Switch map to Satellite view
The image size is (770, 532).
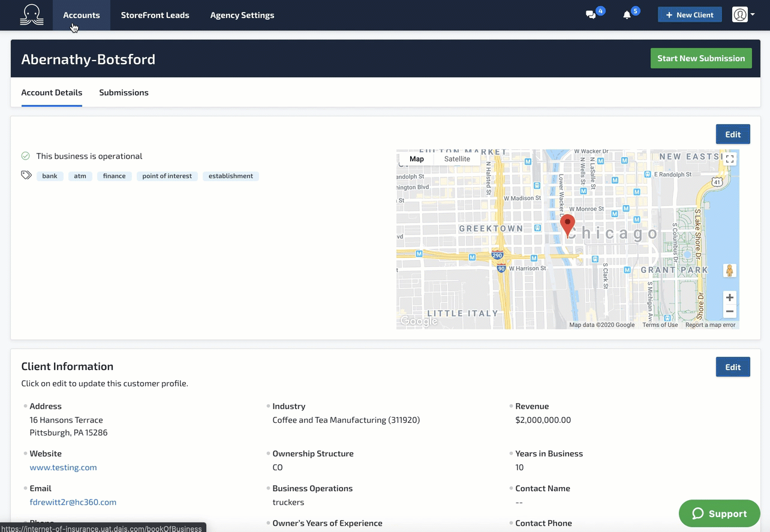457,159
